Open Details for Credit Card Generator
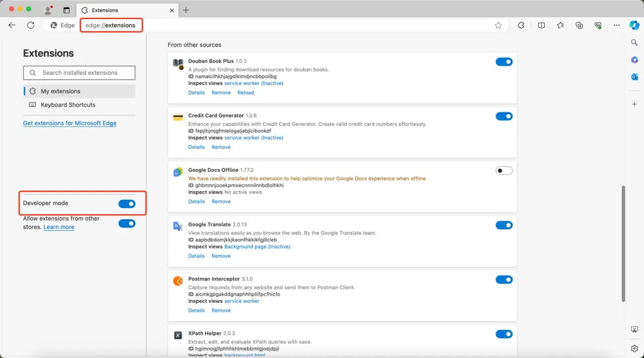644x358 pixels. 196,147
